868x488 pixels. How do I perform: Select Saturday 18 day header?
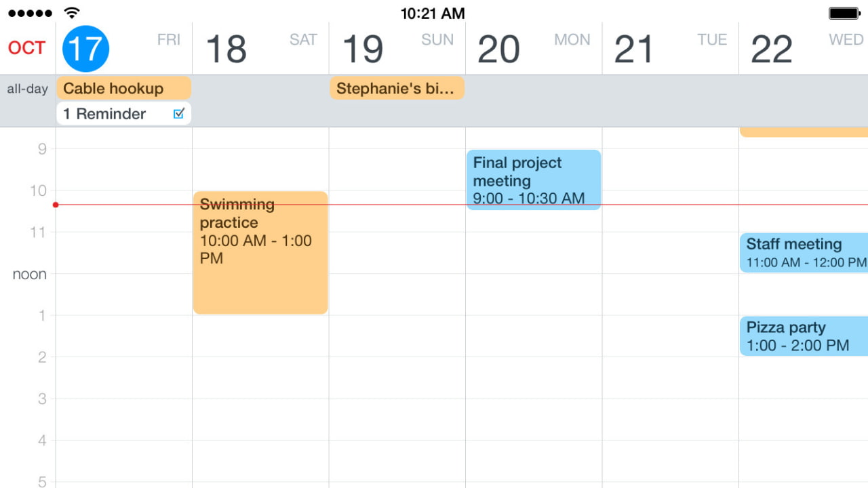[x=260, y=49]
